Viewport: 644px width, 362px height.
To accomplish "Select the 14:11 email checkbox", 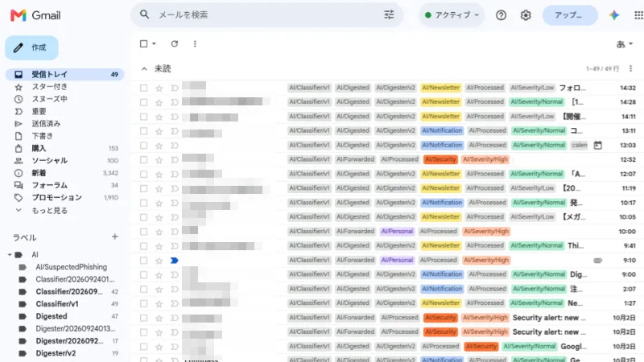I will click(x=143, y=117).
